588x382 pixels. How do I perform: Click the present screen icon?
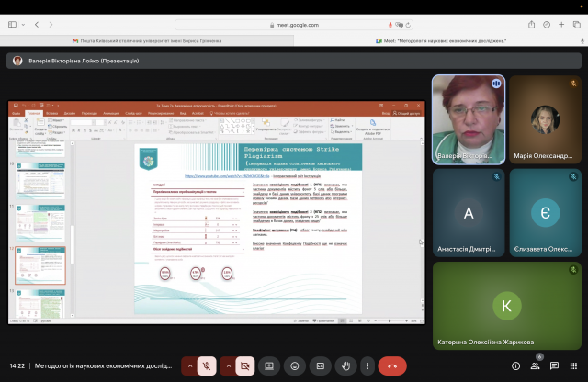(270, 365)
